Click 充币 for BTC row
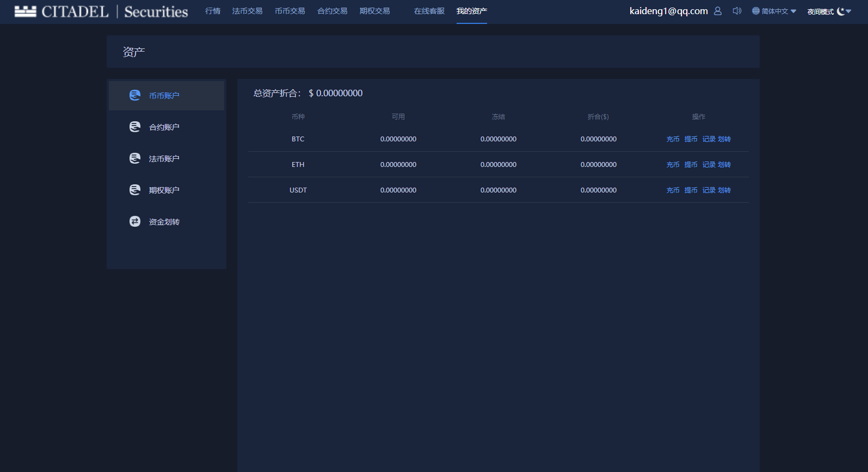Viewport: 868px width, 472px height. 673,139
